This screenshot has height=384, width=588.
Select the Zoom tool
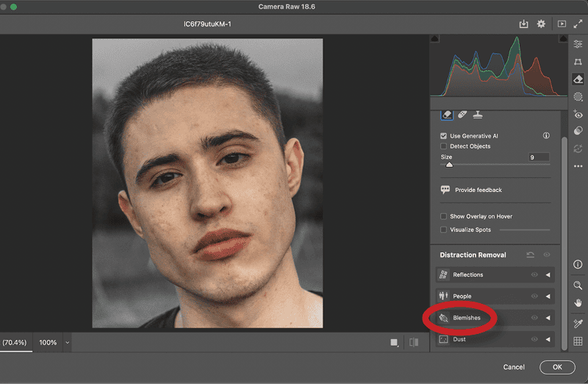[x=578, y=285]
